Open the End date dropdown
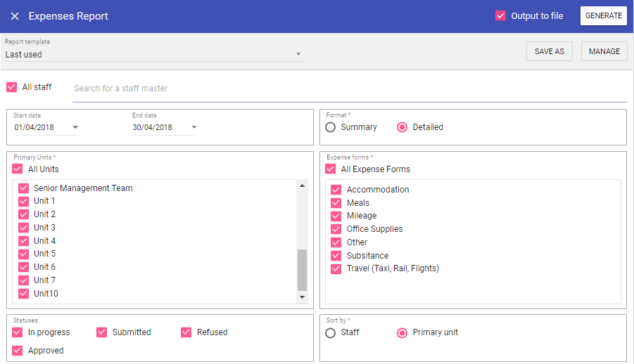Screen dimensions: 634x364 point(194,127)
